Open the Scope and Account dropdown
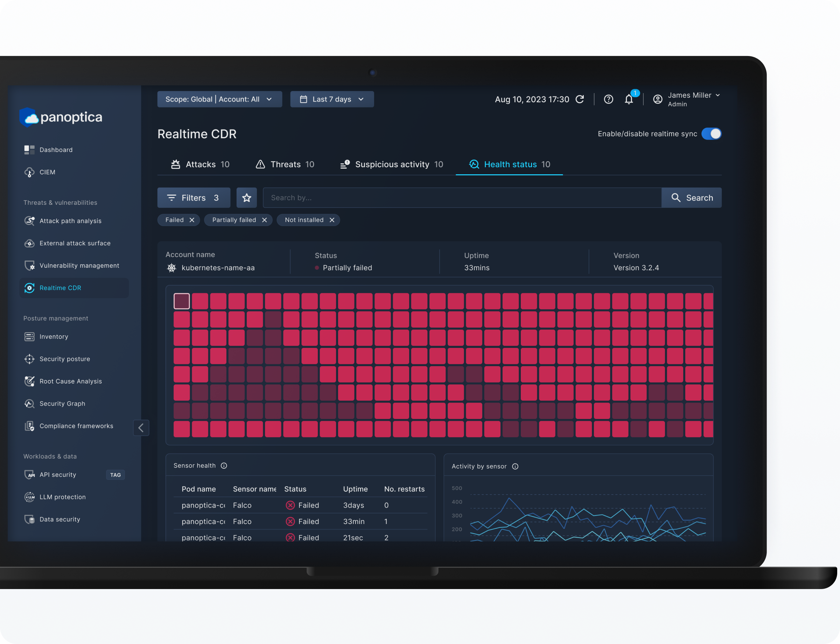Screen dimensions: 840x644 click(x=220, y=99)
